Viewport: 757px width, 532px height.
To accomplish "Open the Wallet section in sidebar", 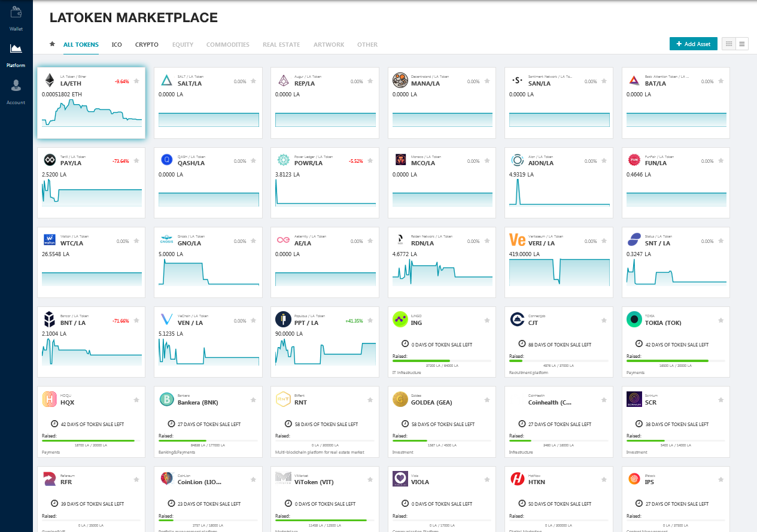I will coord(16,12).
